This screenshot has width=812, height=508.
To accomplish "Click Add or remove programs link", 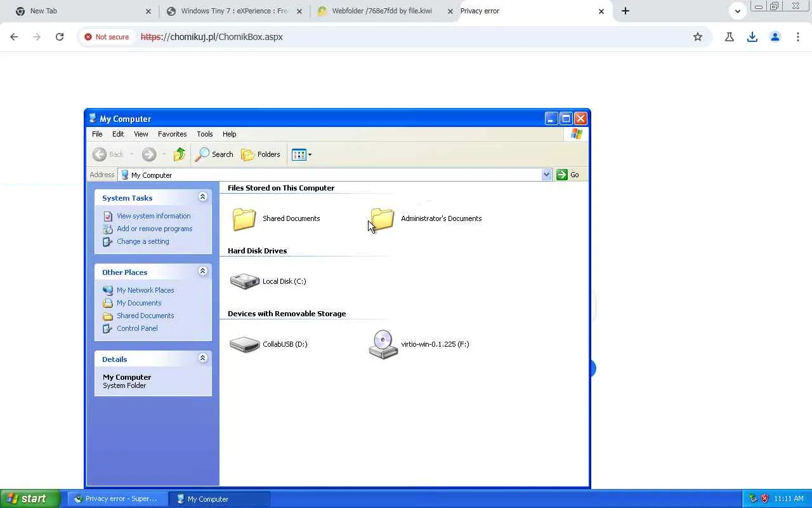I will point(155,229).
